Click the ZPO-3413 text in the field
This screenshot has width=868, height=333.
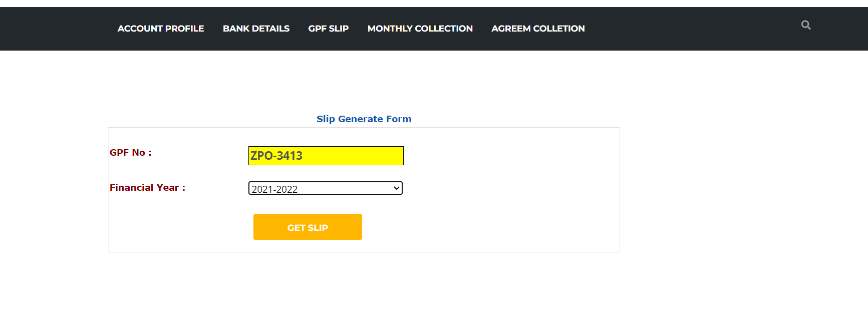[x=276, y=156]
